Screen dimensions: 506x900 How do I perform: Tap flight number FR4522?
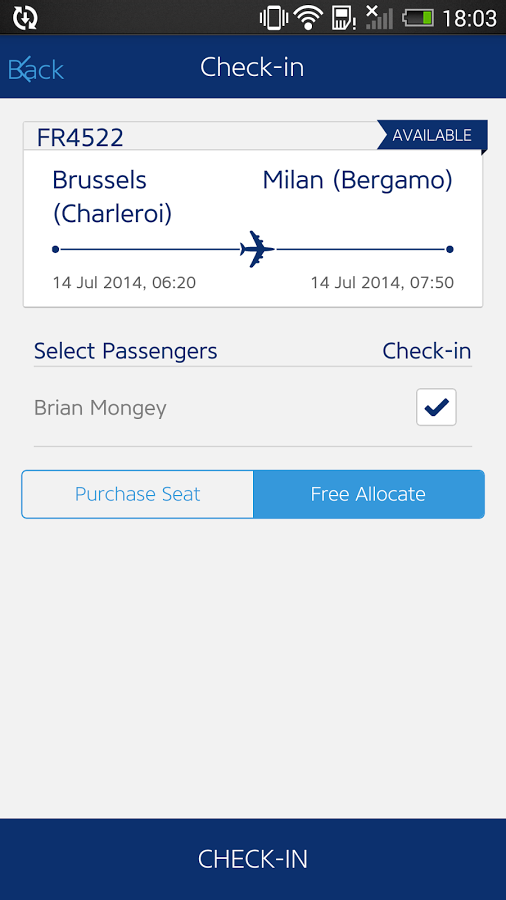[80, 138]
